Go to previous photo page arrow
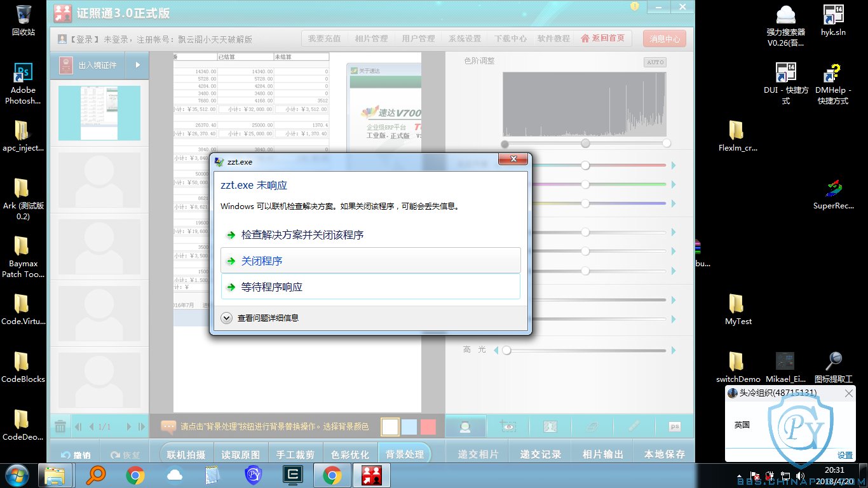Image resolution: width=868 pixels, height=488 pixels. (92, 427)
